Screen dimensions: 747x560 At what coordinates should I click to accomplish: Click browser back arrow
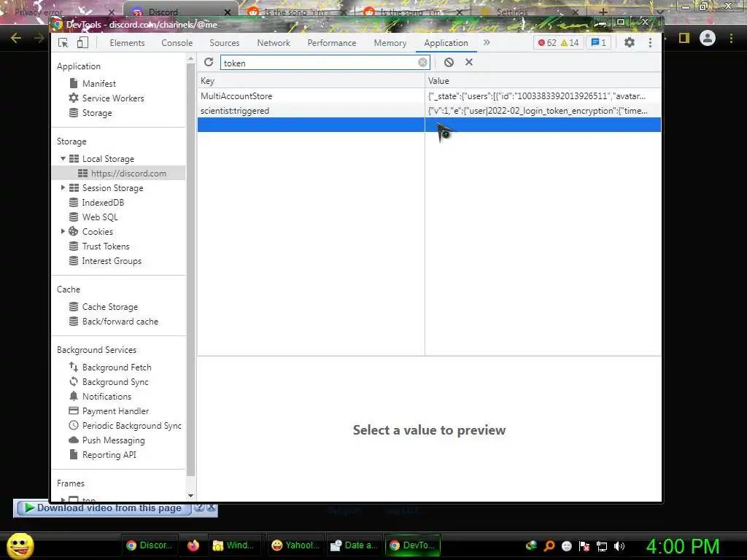pyautogui.click(x=16, y=38)
